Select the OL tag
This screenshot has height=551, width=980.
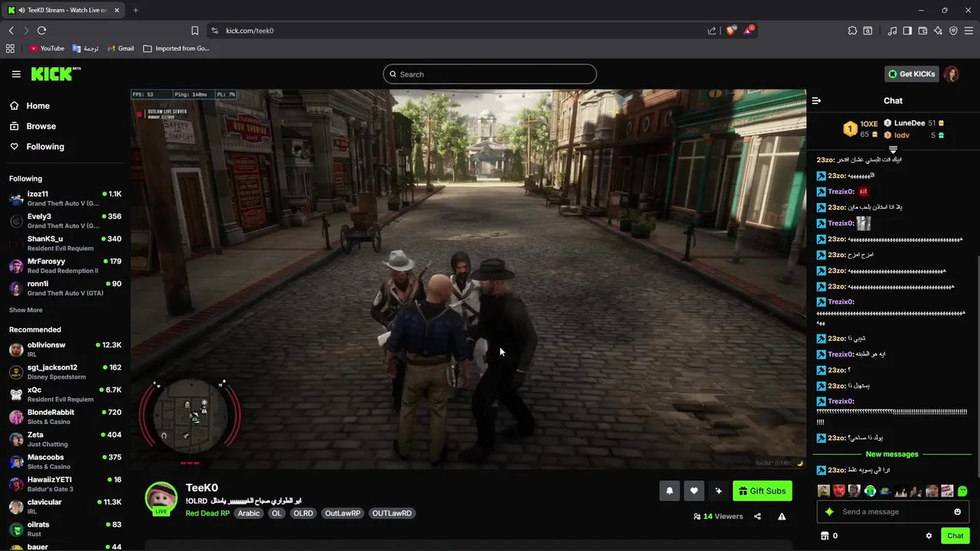point(276,514)
